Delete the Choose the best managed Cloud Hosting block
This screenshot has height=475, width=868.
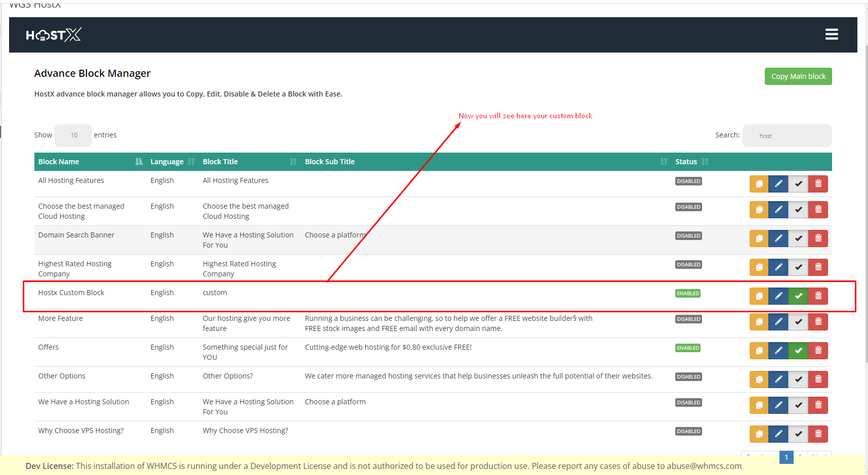[818, 210]
